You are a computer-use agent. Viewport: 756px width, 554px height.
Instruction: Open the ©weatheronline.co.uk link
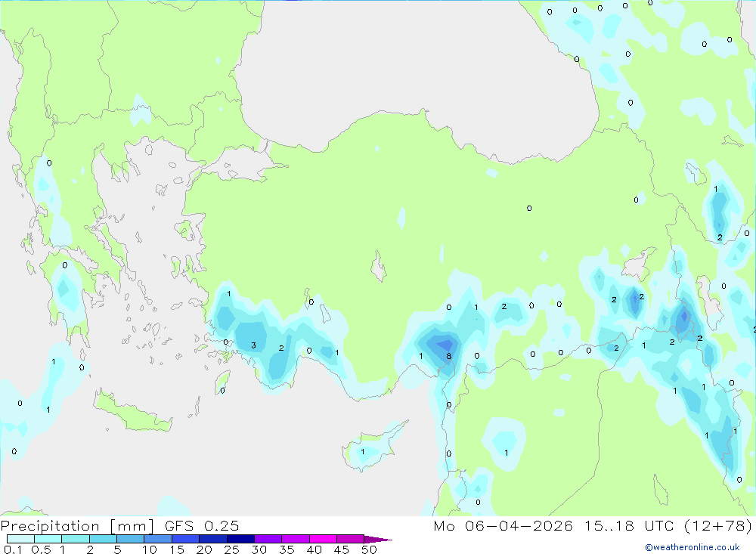click(692, 547)
